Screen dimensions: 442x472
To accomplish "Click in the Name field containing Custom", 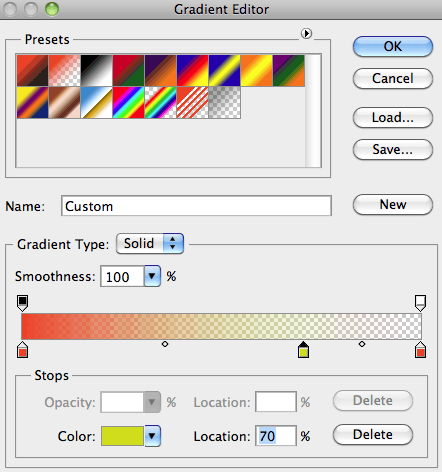I will [196, 206].
